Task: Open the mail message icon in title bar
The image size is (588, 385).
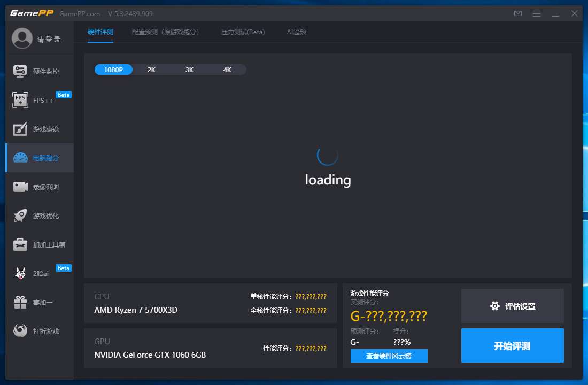Action: [518, 13]
